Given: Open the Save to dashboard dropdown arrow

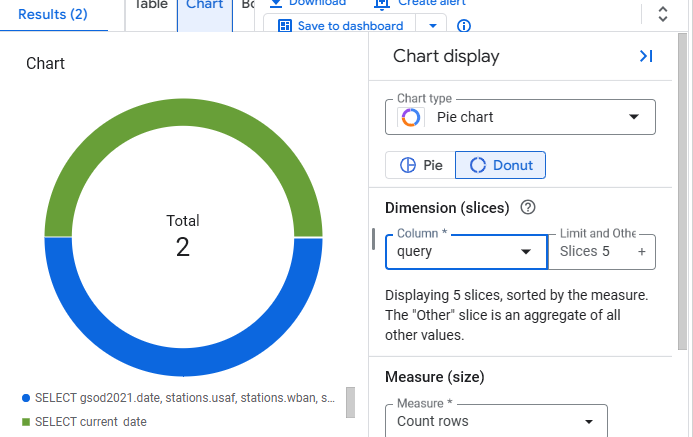Looking at the screenshot, I should tap(433, 26).
